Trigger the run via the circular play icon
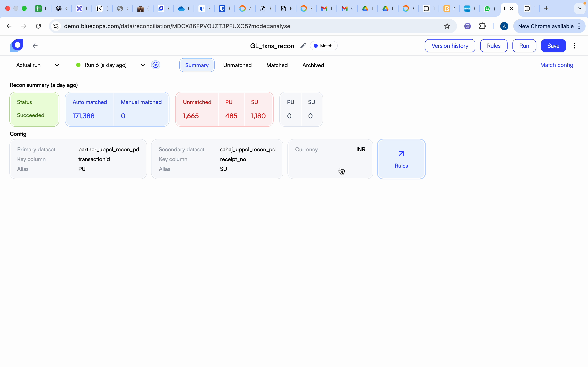The width and height of the screenshot is (588, 367). coord(156,65)
